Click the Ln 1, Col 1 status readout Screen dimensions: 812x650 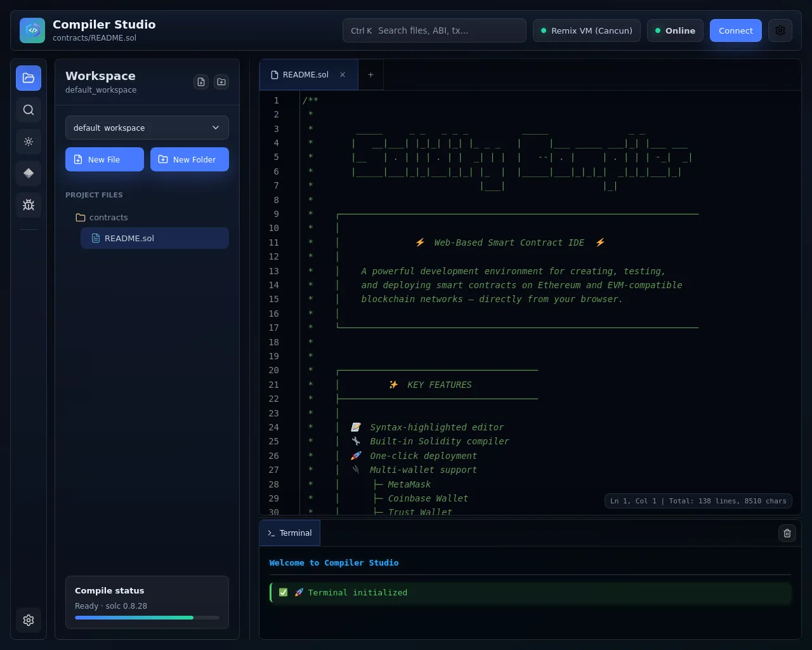(x=698, y=501)
